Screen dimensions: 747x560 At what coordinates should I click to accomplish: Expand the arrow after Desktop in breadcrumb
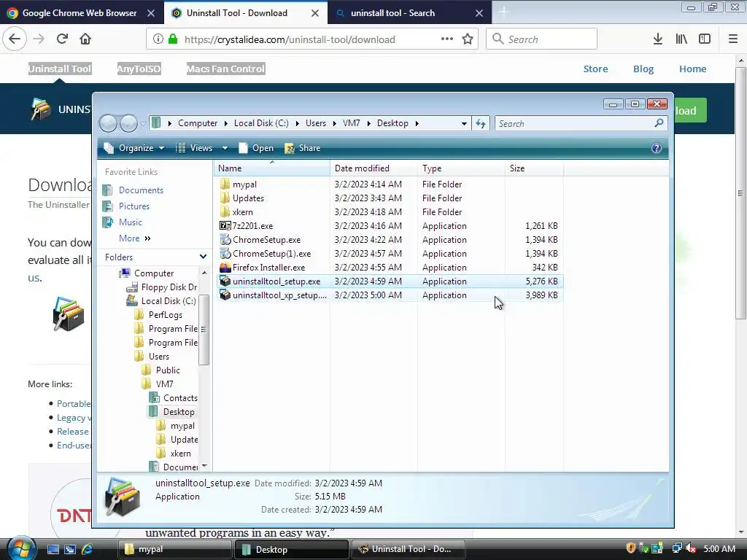click(x=417, y=123)
